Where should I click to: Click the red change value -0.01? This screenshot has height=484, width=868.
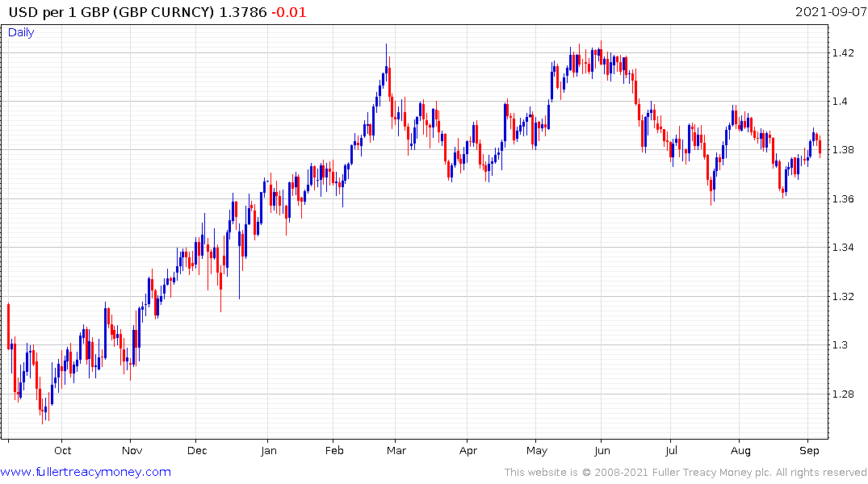tap(289, 12)
